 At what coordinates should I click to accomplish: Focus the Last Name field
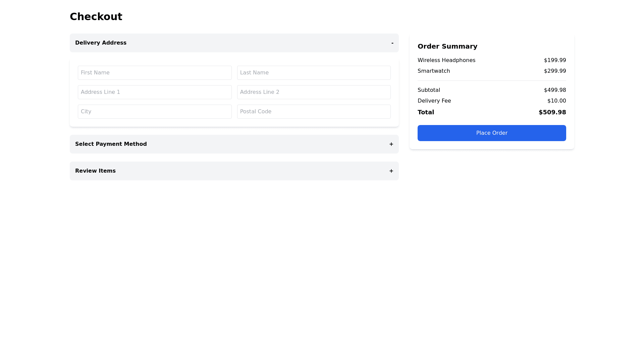[x=314, y=73]
